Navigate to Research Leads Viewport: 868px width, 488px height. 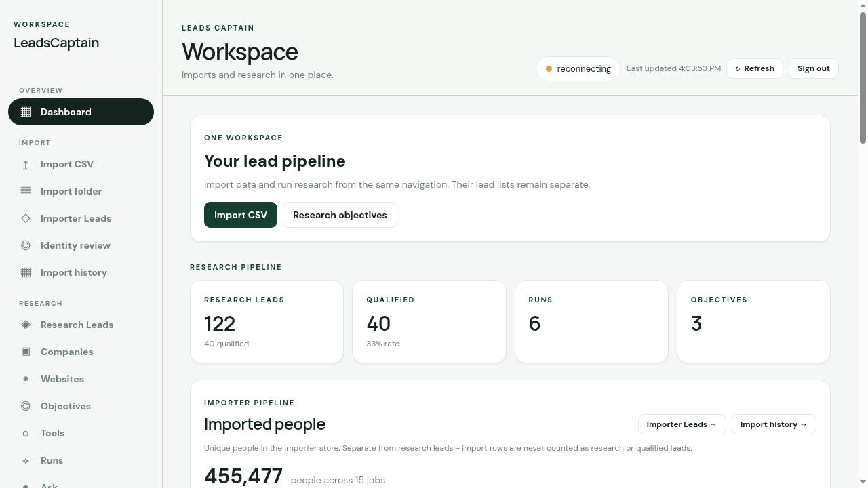81,325
